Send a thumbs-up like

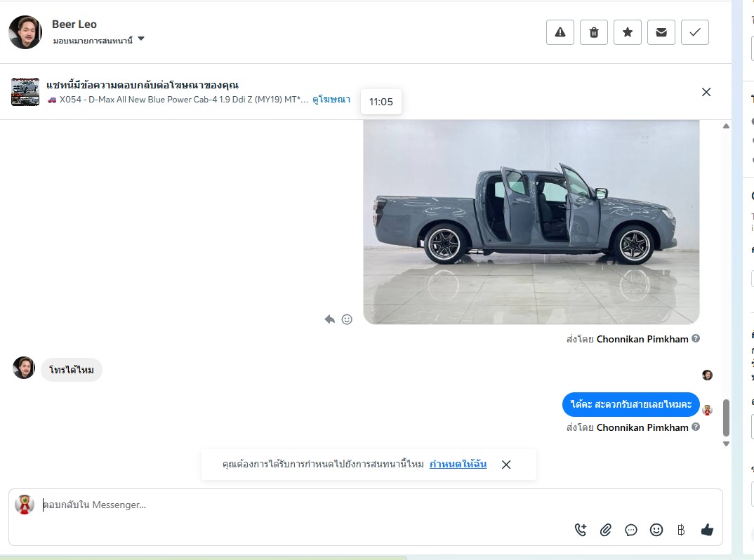pos(707,530)
